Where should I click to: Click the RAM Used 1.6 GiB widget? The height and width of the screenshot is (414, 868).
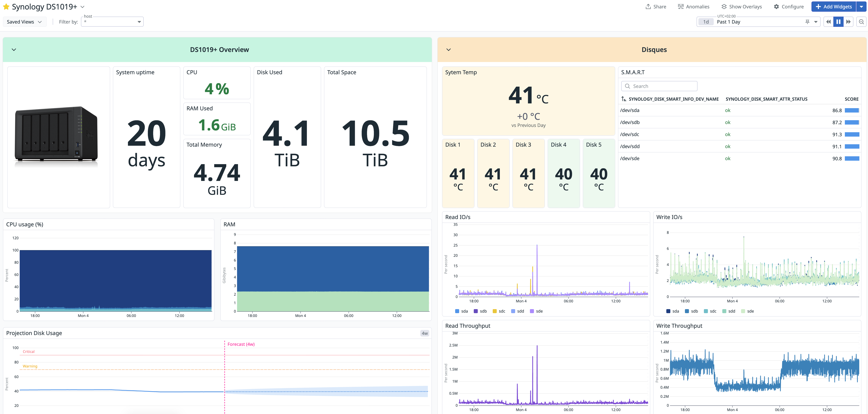coord(217,119)
